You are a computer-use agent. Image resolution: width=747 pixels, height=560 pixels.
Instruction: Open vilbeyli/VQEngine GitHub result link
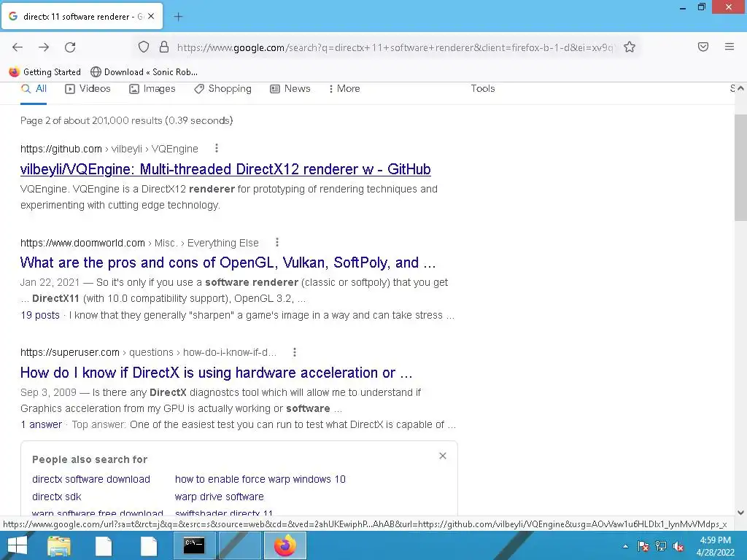coord(225,169)
